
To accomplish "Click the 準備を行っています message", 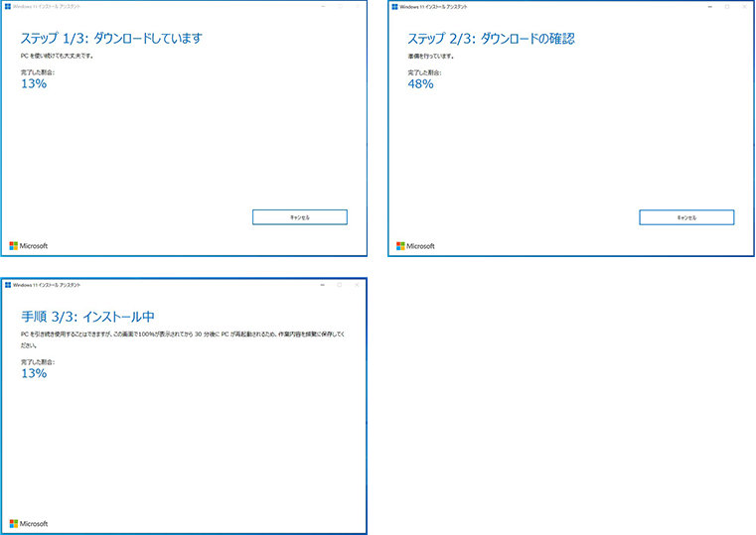I will click(430, 57).
